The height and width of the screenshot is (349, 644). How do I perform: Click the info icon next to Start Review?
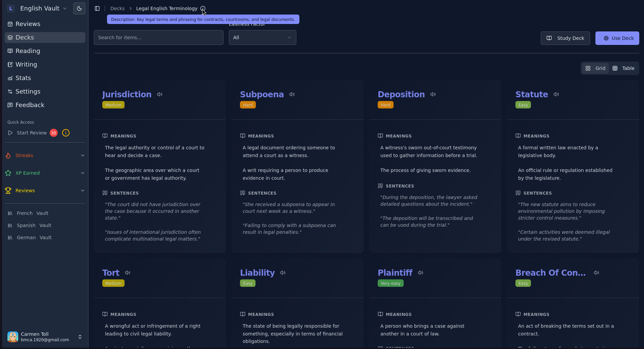(x=65, y=133)
